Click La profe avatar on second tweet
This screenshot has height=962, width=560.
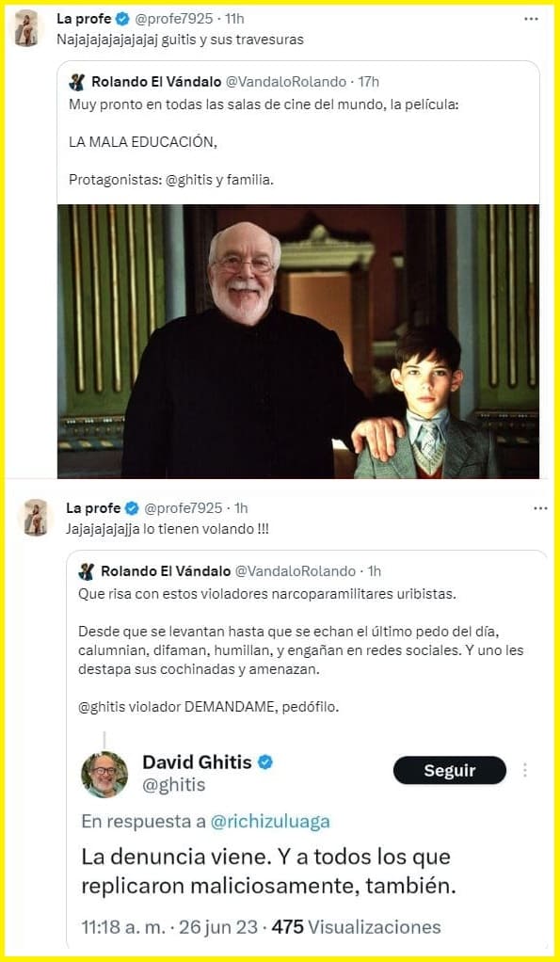36,517
